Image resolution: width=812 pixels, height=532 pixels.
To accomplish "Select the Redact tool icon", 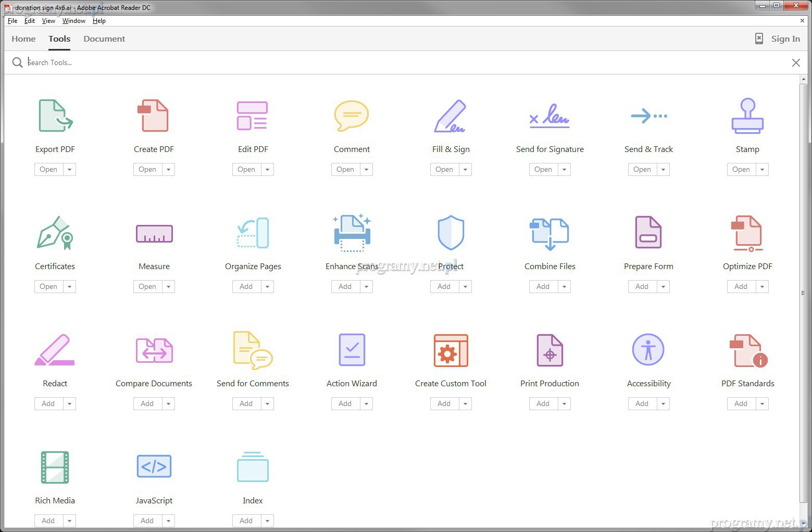I will 55,350.
